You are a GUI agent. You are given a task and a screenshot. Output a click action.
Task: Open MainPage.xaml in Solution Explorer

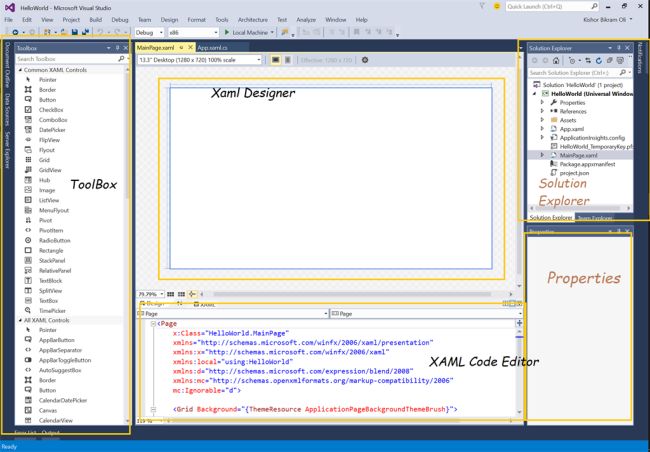[580, 155]
